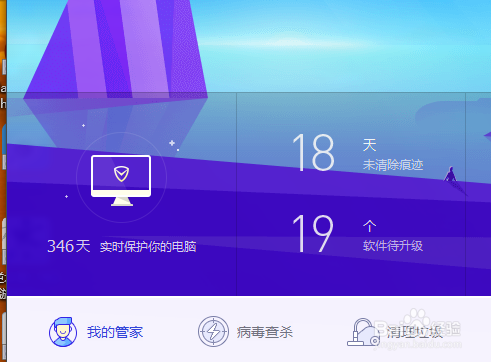Open the 软件待升级 link
The width and height of the screenshot is (491, 362).
click(x=393, y=246)
